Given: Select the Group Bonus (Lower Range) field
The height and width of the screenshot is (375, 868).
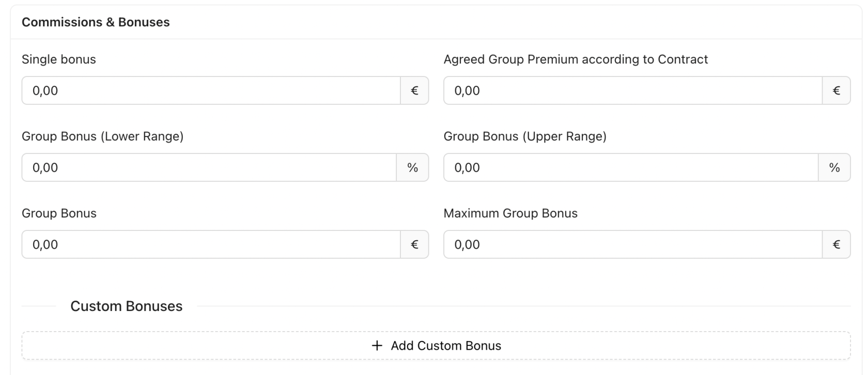Looking at the screenshot, I should pos(209,167).
